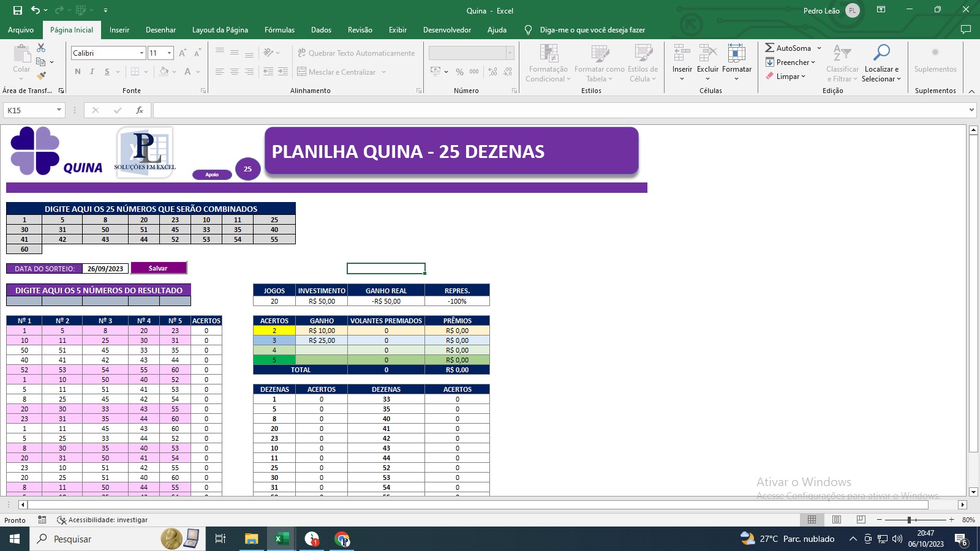Open the font size dropdown arrow
980x551 pixels.
tap(170, 53)
